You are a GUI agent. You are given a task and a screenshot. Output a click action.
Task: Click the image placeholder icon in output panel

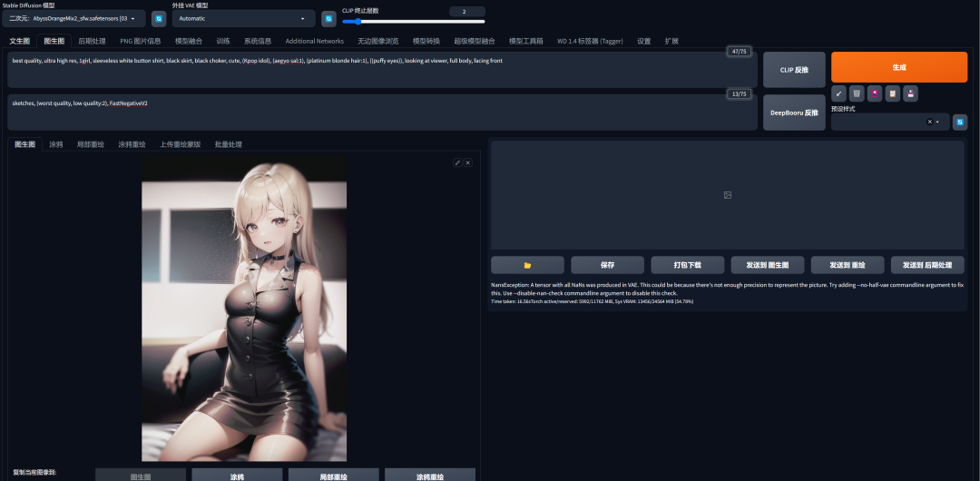(x=728, y=195)
